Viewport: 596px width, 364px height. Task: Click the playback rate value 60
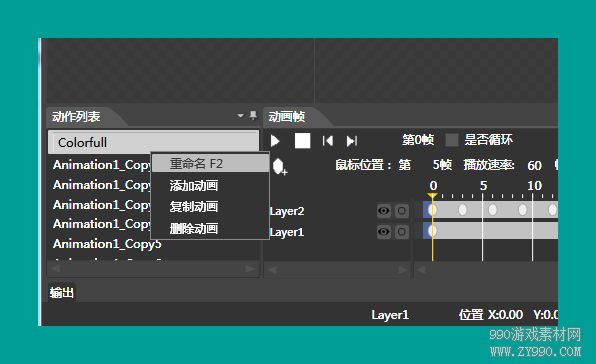pyautogui.click(x=534, y=165)
